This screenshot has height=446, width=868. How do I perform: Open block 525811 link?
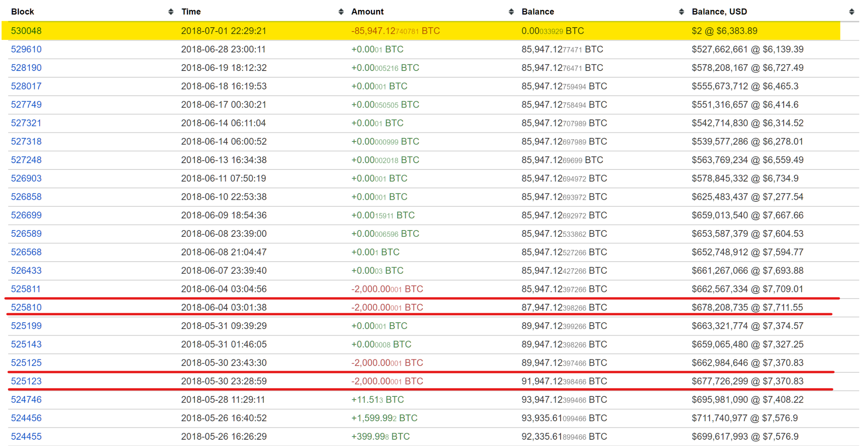tap(26, 289)
